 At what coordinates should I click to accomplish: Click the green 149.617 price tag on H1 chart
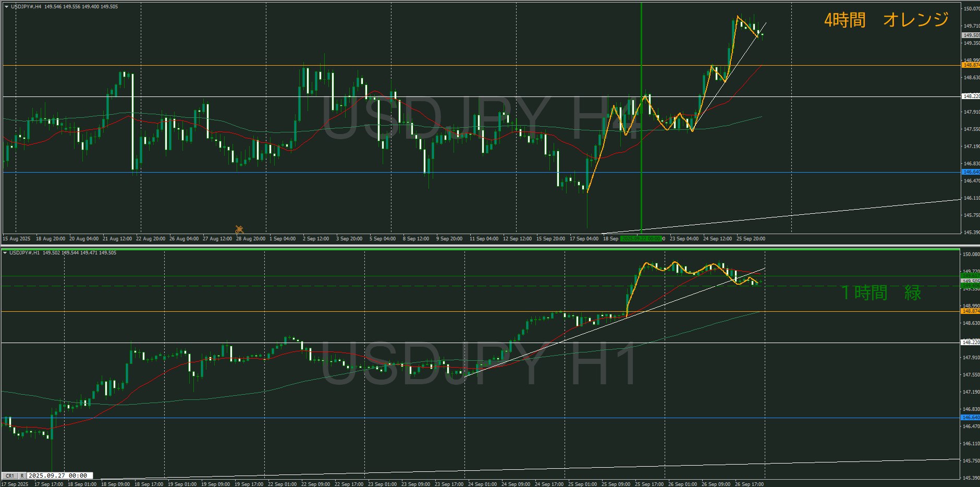pos(971,276)
